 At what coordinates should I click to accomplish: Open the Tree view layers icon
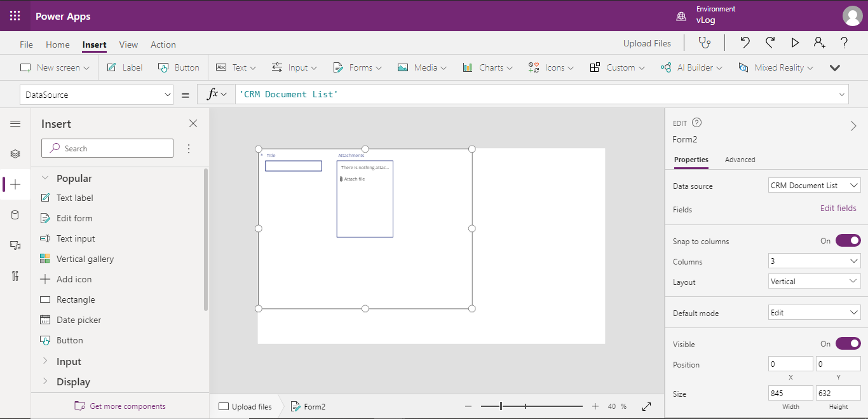pos(15,154)
